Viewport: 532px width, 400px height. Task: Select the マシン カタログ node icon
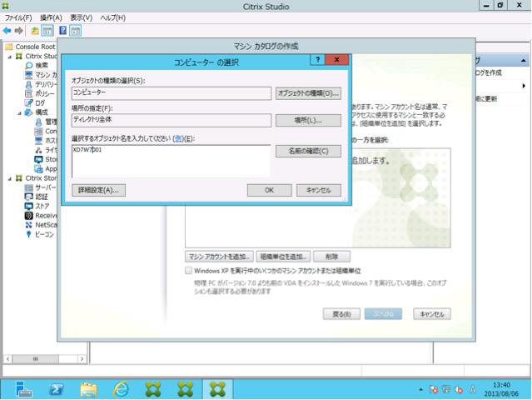coord(29,75)
